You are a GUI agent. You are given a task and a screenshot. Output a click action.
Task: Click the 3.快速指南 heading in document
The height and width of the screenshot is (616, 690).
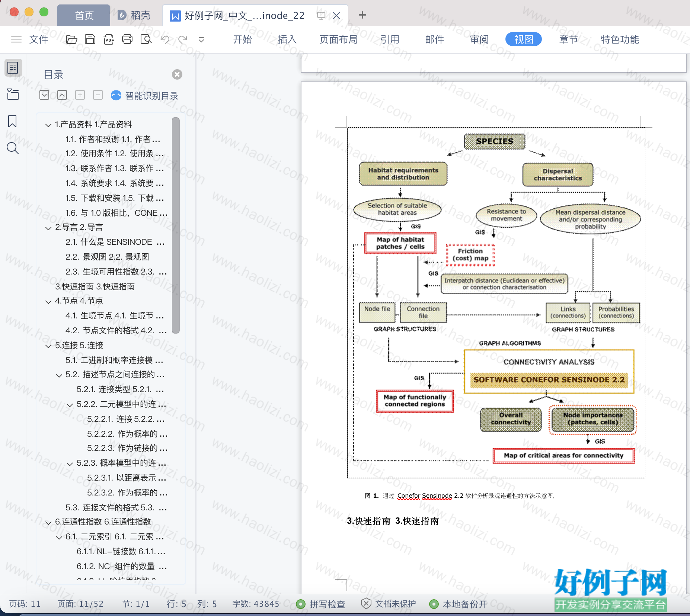click(x=393, y=521)
